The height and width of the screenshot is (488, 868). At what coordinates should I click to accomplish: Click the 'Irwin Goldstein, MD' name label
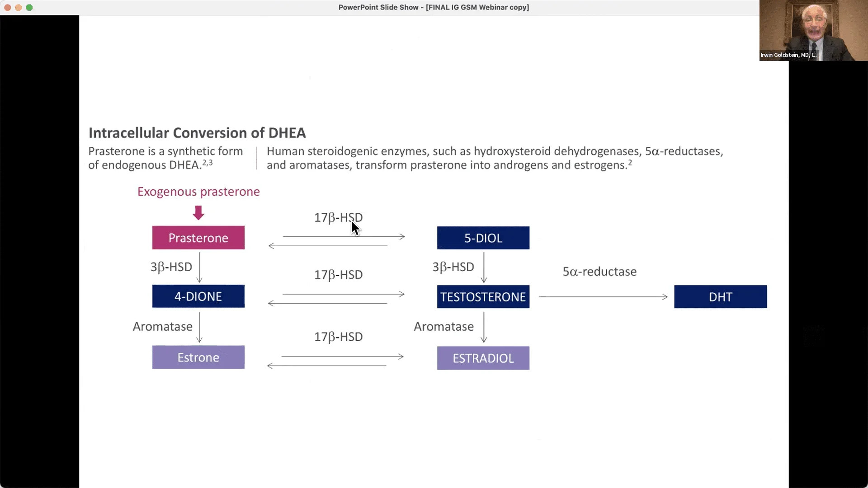pyautogui.click(x=788, y=55)
